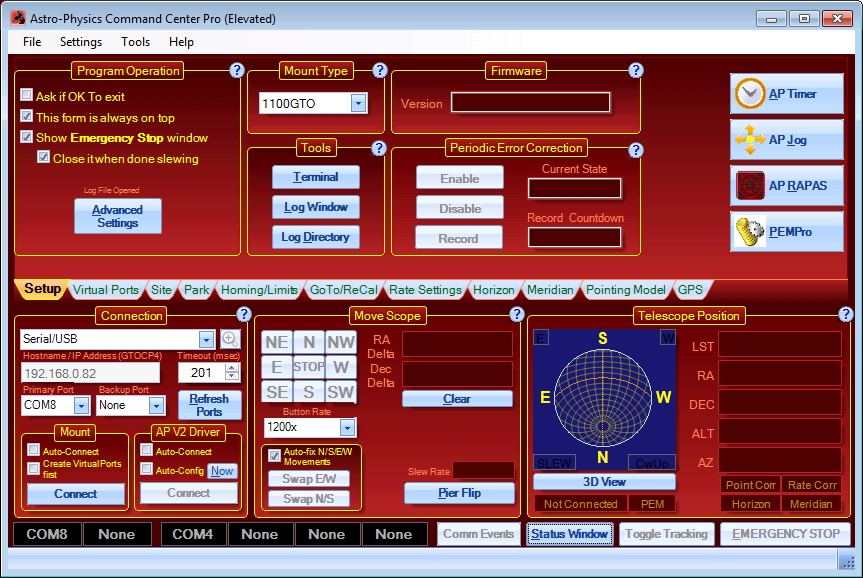
Task: Click the sky sphere position diagram
Action: (x=604, y=397)
